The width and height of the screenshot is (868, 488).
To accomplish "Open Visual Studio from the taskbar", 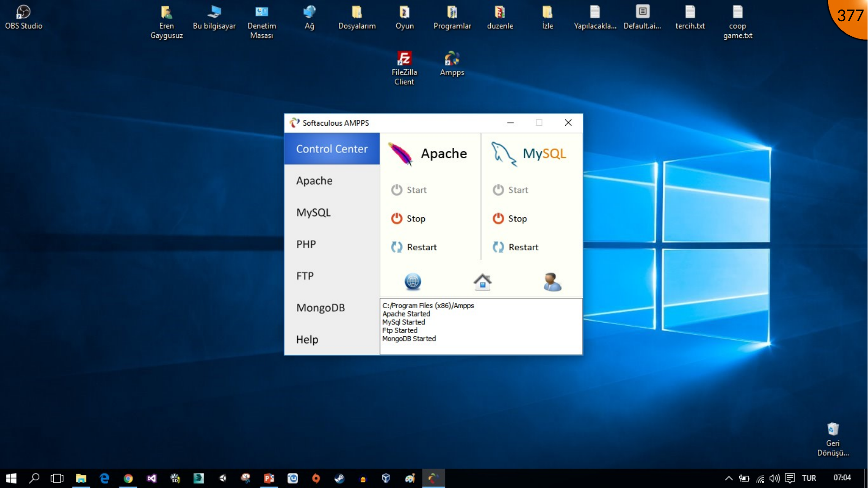I will tap(151, 478).
